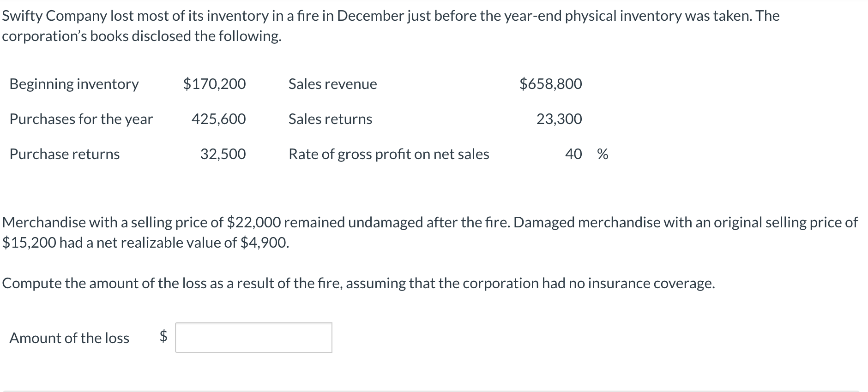
Task: Click the 23,300 sales returns value
Action: (559, 119)
